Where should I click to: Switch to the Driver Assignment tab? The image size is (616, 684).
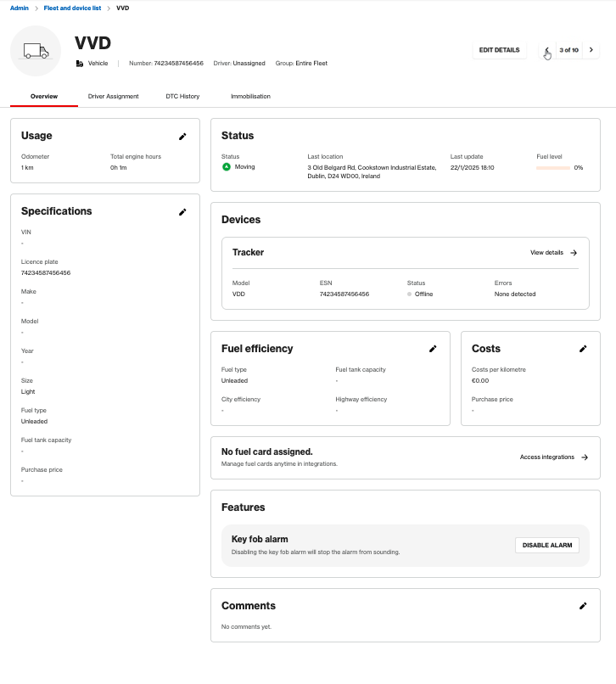(113, 97)
